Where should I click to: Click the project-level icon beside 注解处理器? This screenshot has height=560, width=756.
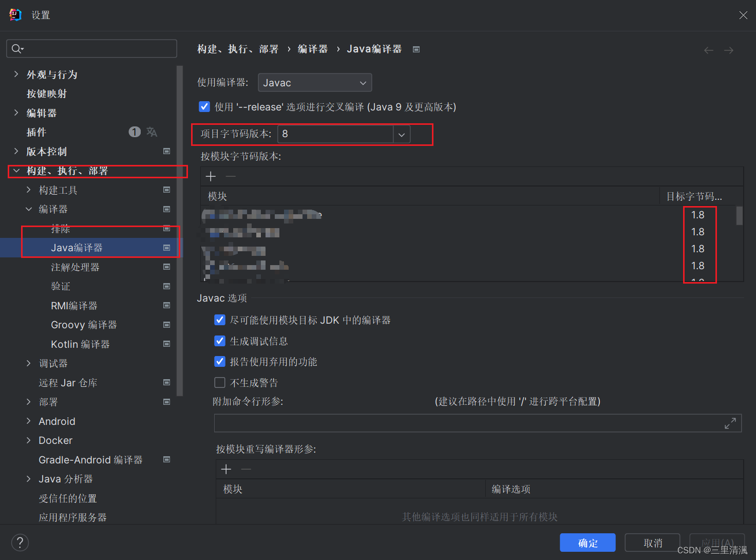[166, 267]
